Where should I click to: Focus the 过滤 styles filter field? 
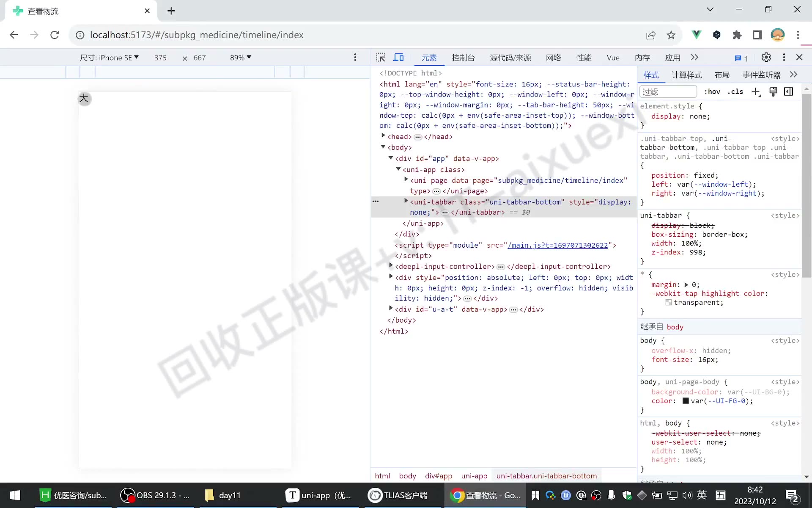668,92
